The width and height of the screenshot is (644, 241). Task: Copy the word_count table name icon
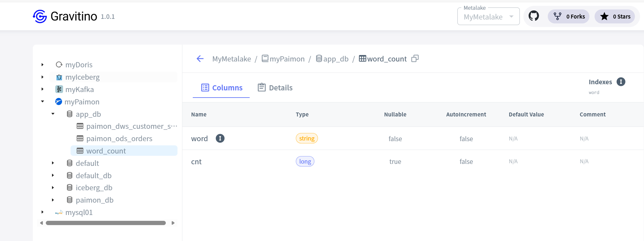point(415,59)
